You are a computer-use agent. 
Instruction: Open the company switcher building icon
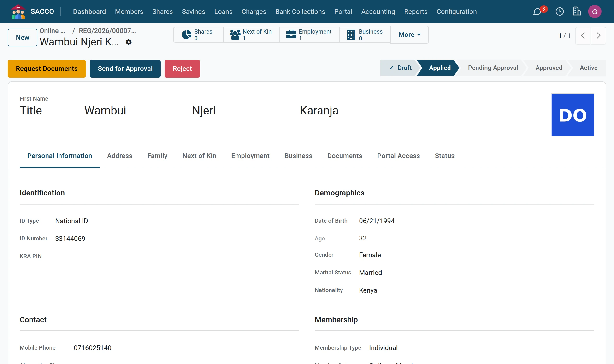[577, 11]
